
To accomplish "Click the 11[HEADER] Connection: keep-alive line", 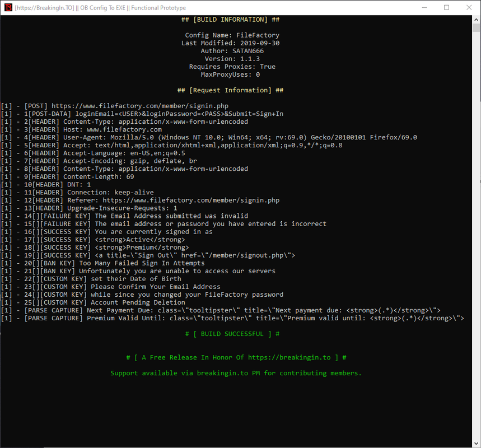I will coord(77,193).
